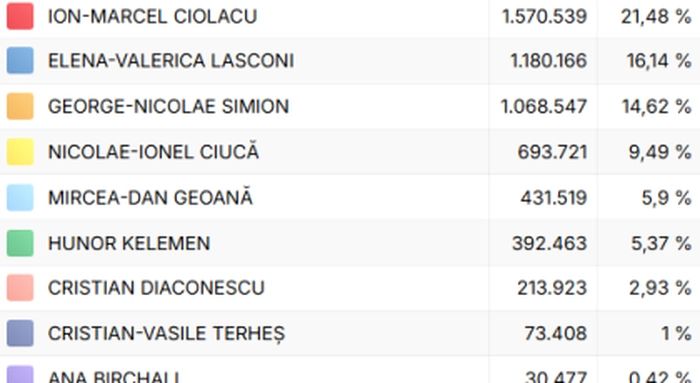Screen dimensions: 700x383
Task: Select the 73.408 vote count for Terheș
Action: point(555,333)
